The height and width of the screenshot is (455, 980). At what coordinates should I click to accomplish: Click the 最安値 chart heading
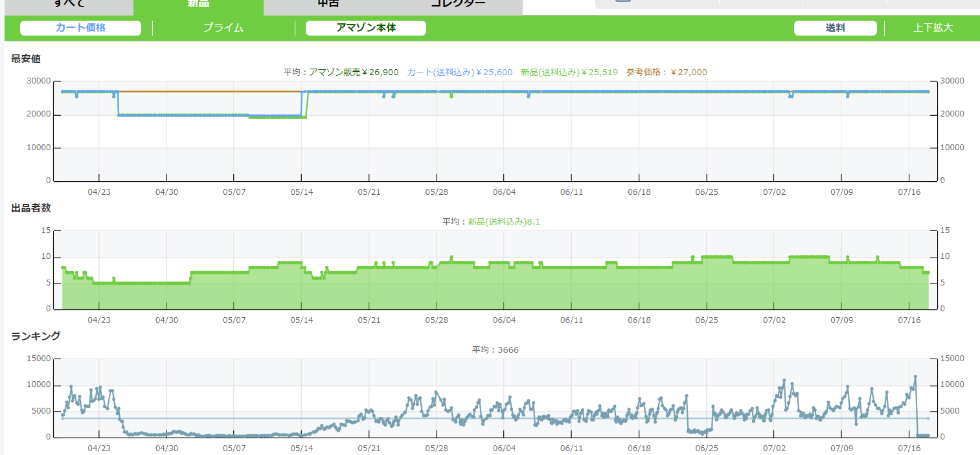coord(26,59)
